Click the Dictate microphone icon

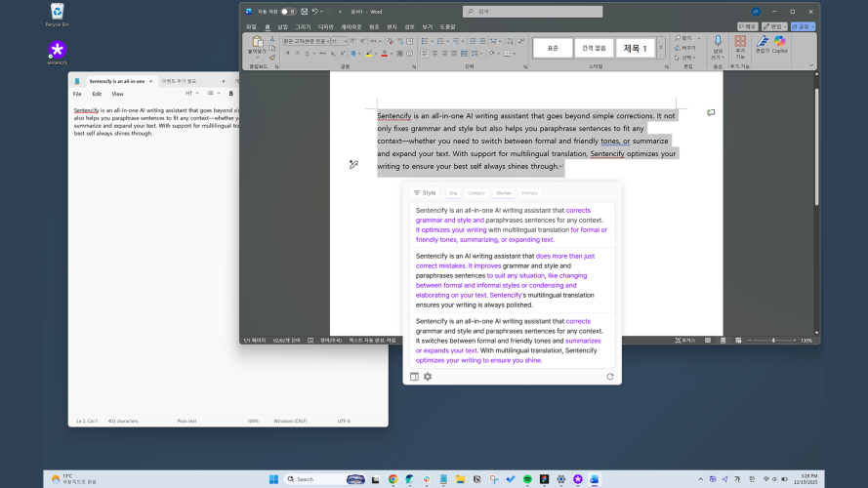click(718, 40)
